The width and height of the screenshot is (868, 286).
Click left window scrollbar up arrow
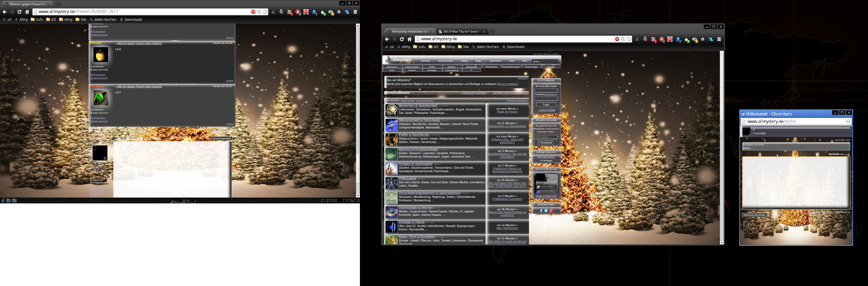click(x=358, y=26)
